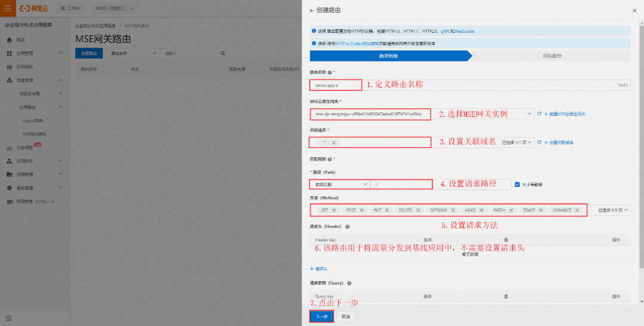Click the home icon for 概览

coord(10,40)
